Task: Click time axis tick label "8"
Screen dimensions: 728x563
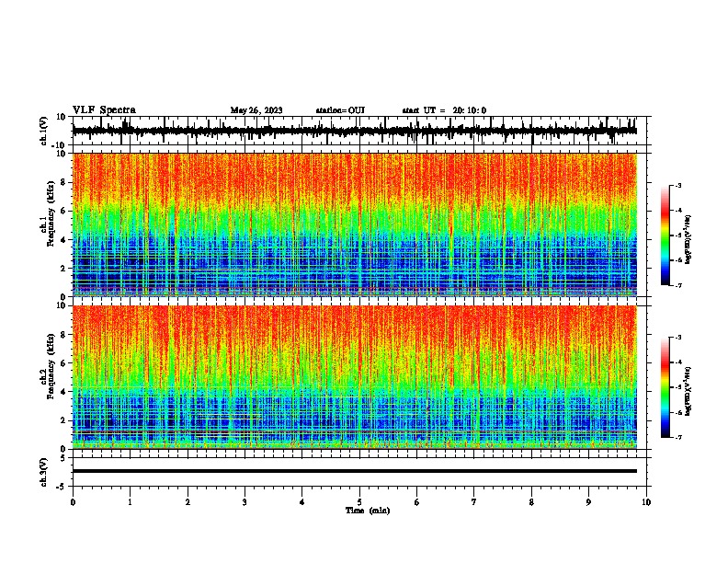Action: click(531, 501)
